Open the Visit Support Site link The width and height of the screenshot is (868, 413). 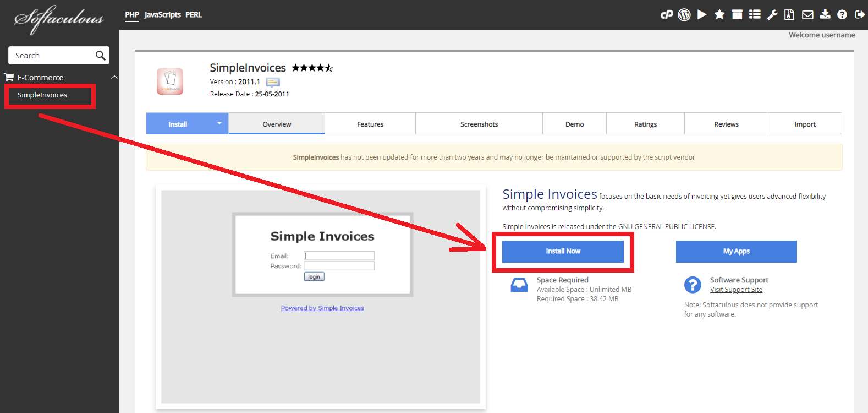tap(736, 290)
